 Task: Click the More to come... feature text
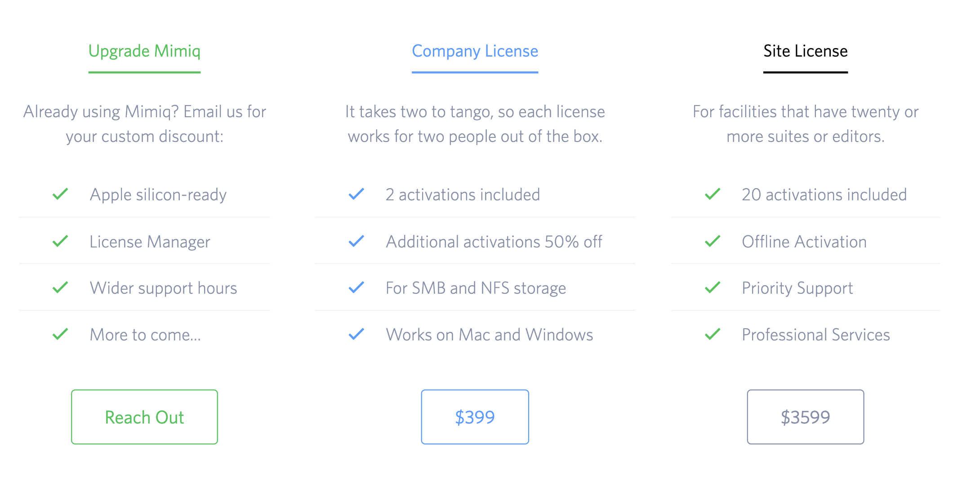coord(145,335)
